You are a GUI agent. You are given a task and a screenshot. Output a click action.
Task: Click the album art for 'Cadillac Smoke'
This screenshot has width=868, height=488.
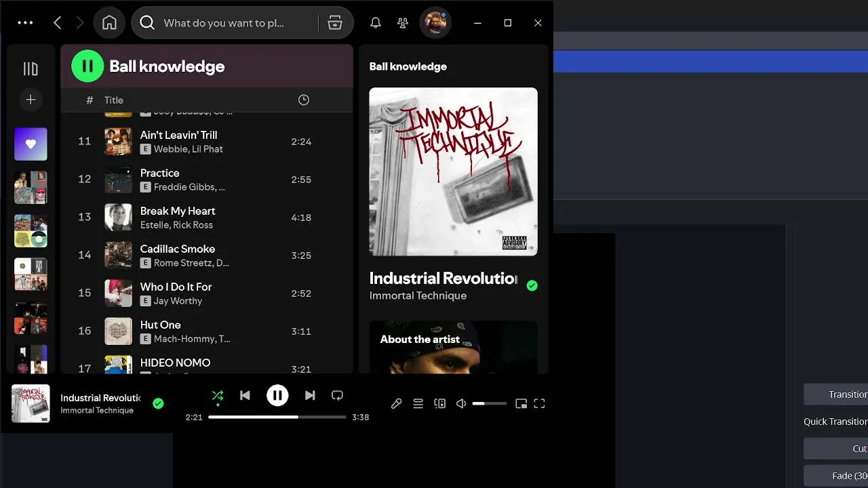point(118,256)
